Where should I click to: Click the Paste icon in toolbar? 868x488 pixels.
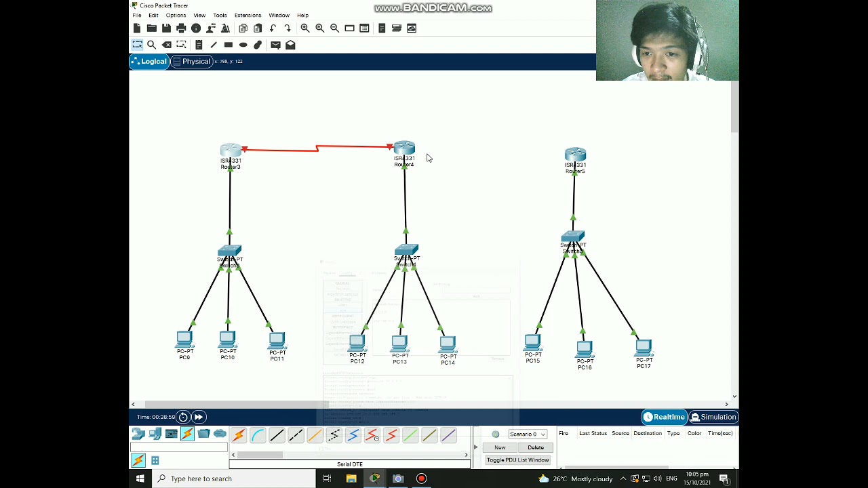click(x=258, y=28)
